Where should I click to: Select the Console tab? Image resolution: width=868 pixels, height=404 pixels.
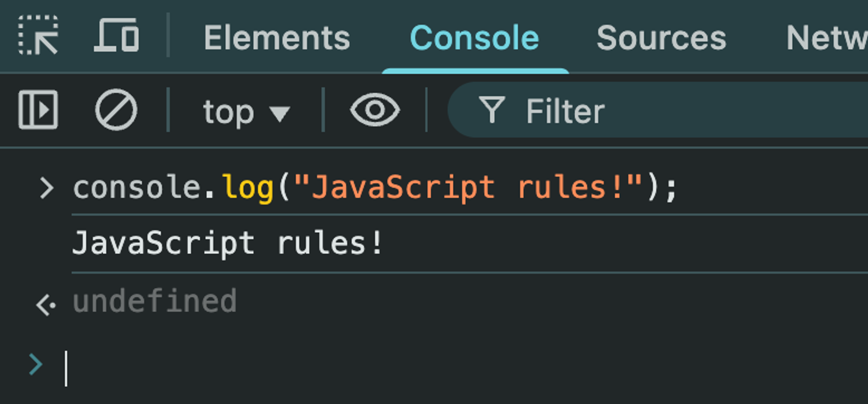coord(475,38)
